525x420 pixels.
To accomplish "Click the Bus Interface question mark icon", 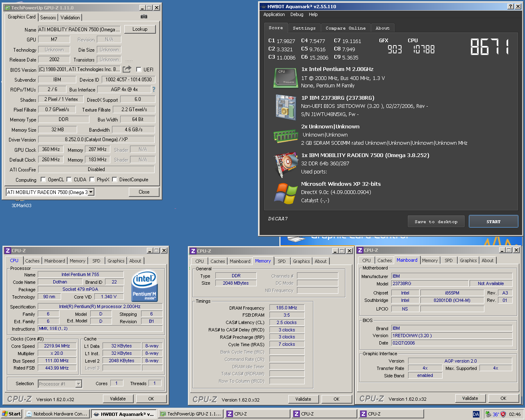I will click(154, 89).
